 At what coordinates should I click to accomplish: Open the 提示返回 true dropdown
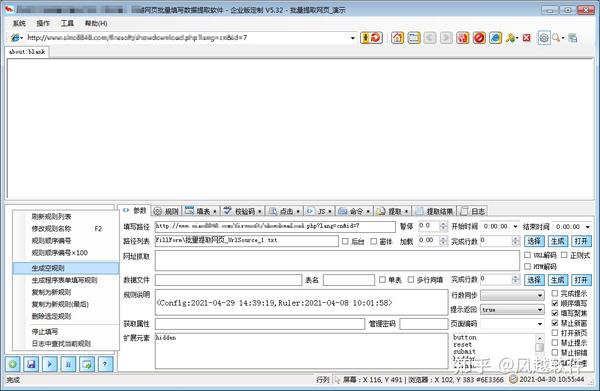(x=540, y=310)
